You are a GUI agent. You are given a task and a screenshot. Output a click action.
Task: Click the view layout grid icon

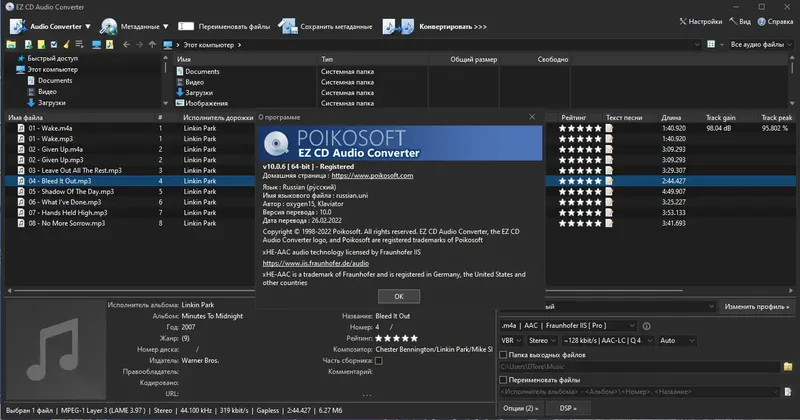tap(711, 45)
